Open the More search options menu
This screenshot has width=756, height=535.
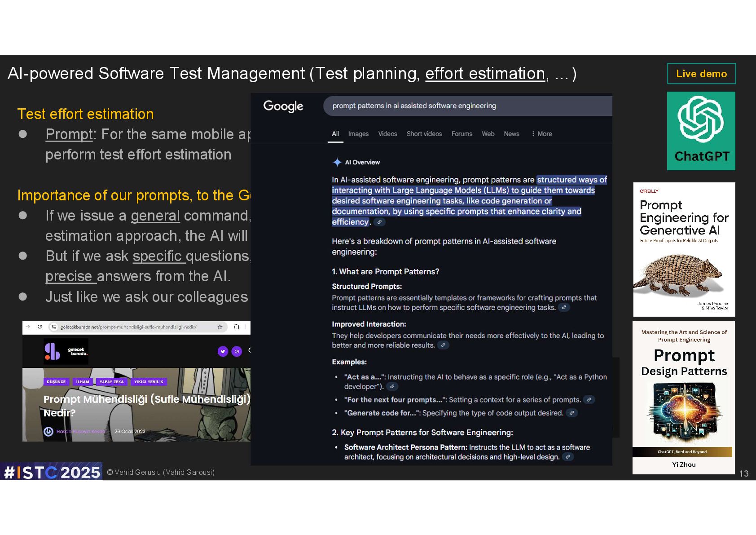[541, 134]
